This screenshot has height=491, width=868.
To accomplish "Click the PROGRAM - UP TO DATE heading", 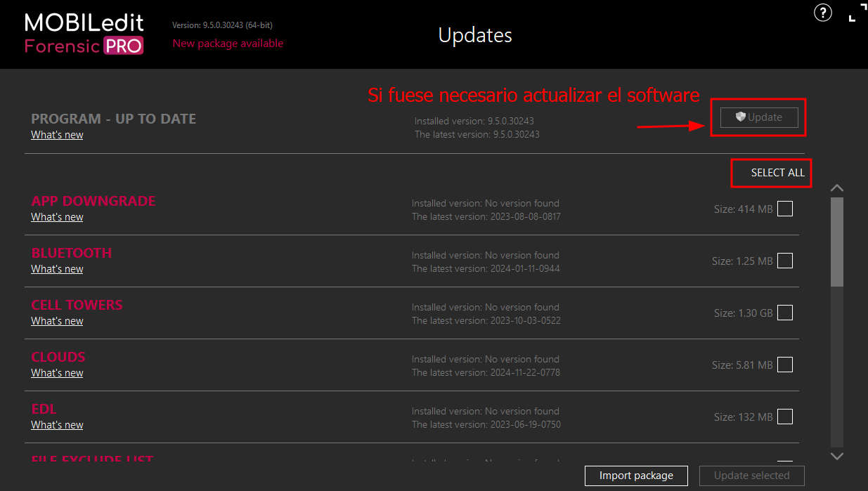I will [x=114, y=119].
